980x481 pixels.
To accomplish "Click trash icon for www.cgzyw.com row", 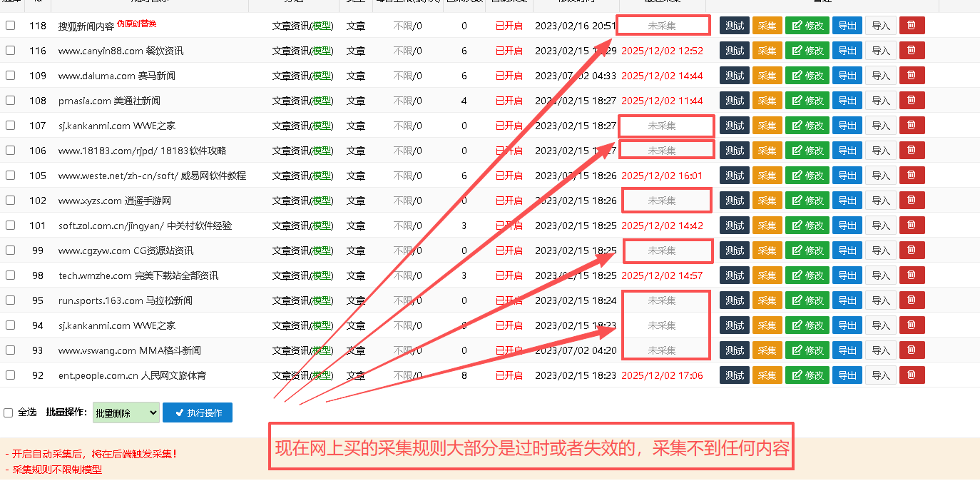I will (x=912, y=250).
